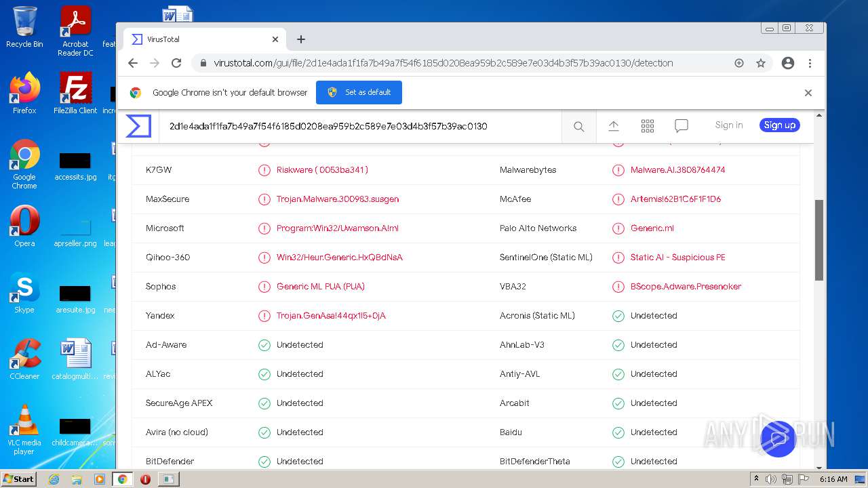Open CCleaner desktop shortcut
This screenshot has height=488, width=868.
(x=24, y=359)
